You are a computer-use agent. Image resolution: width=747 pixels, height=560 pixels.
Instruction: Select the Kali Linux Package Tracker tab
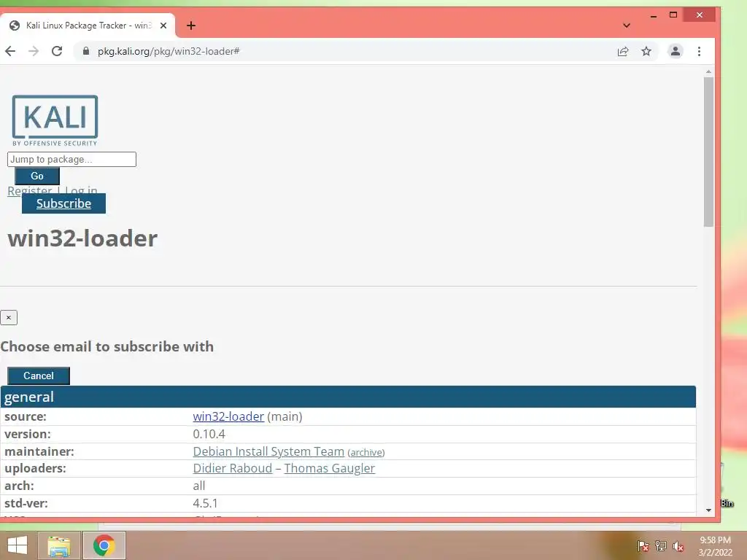(88, 26)
